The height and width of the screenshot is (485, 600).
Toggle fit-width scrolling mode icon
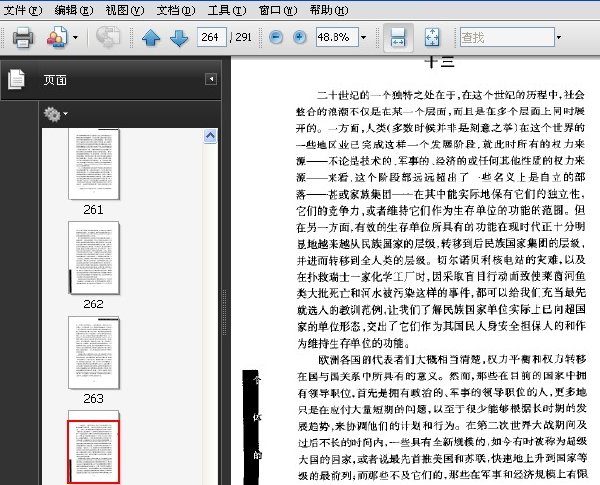click(398, 38)
